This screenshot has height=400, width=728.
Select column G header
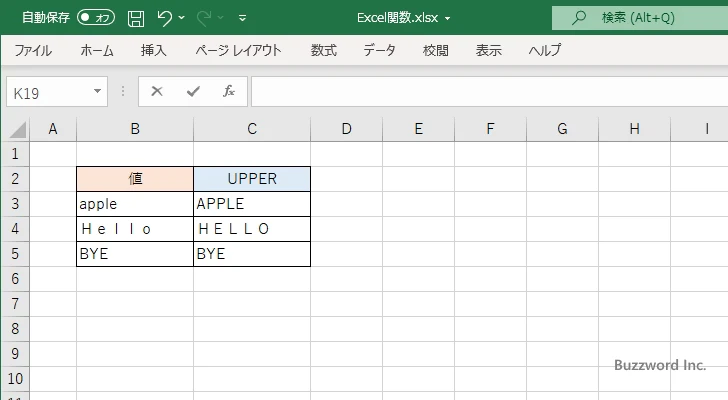(562, 129)
